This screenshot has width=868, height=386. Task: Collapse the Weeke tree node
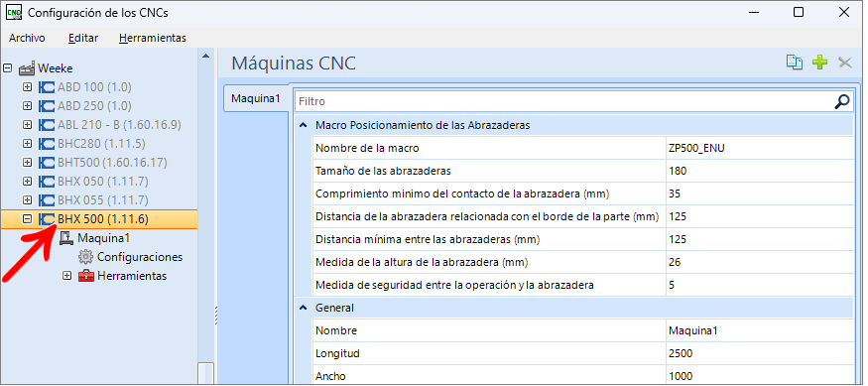[x=8, y=68]
